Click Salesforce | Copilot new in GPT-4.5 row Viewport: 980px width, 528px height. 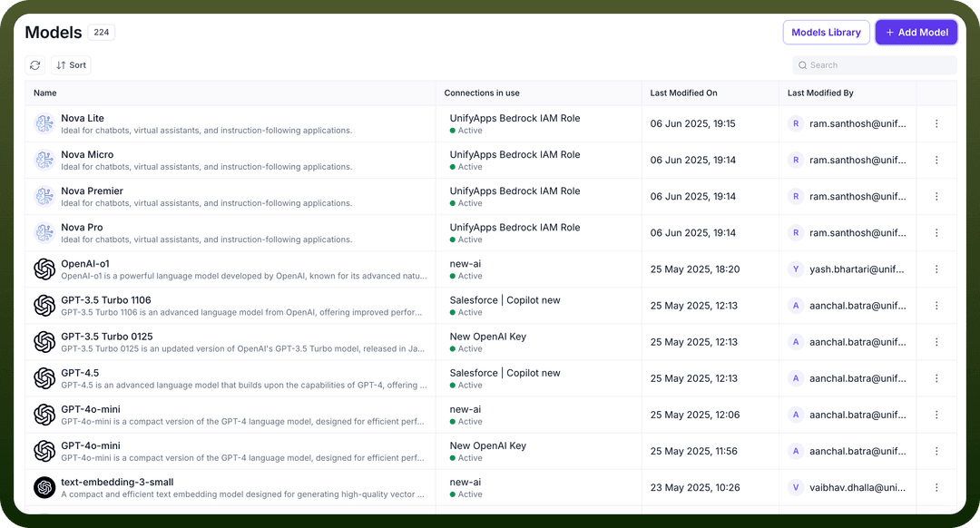tap(505, 372)
